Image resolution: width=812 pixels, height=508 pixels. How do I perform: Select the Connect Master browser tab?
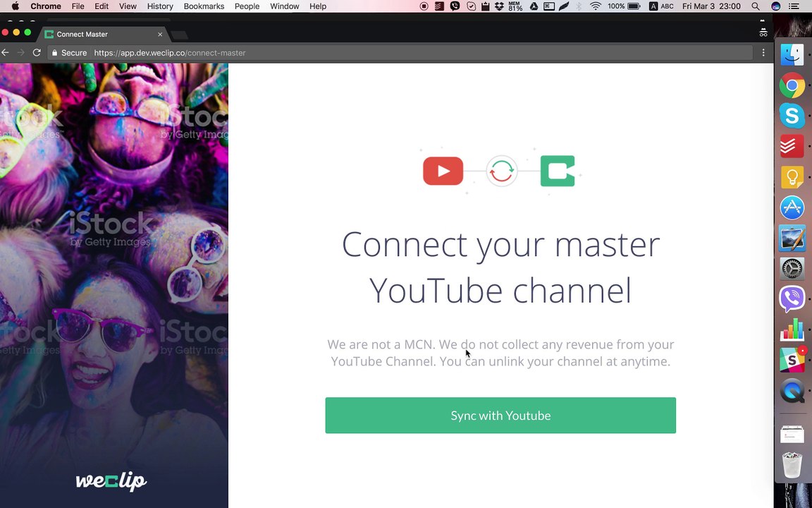(x=102, y=34)
